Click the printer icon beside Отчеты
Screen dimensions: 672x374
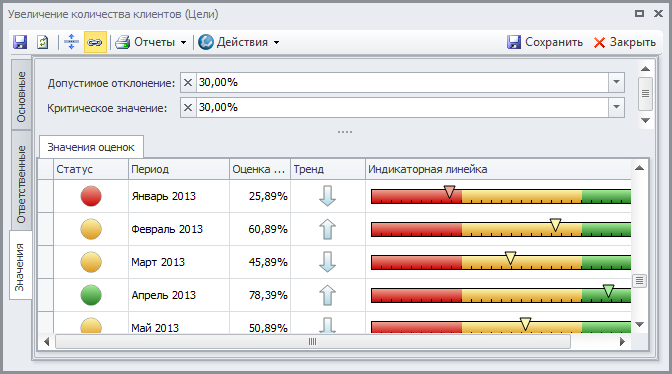[123, 42]
